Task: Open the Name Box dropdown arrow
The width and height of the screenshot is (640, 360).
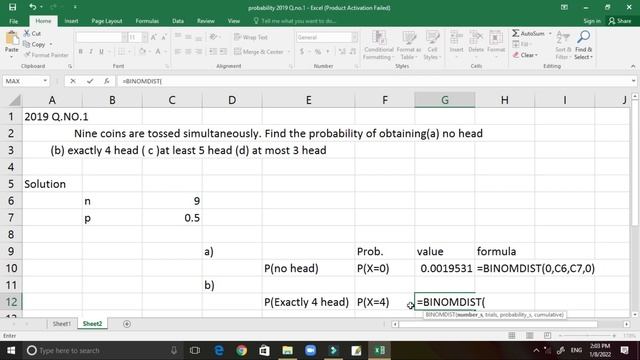Action: click(45, 81)
